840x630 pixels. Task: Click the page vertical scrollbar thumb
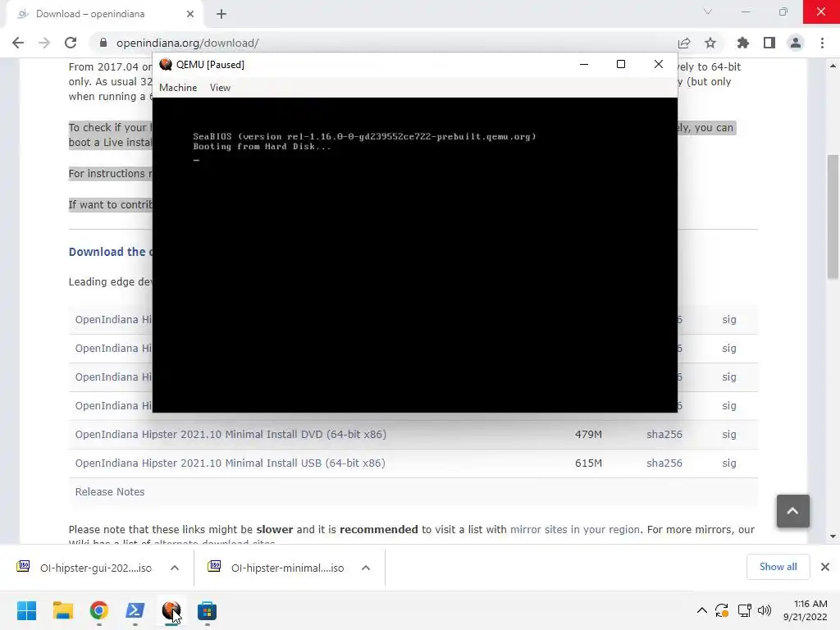click(x=833, y=217)
